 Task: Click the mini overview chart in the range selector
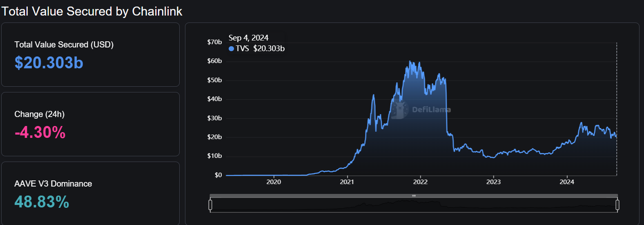(x=414, y=205)
